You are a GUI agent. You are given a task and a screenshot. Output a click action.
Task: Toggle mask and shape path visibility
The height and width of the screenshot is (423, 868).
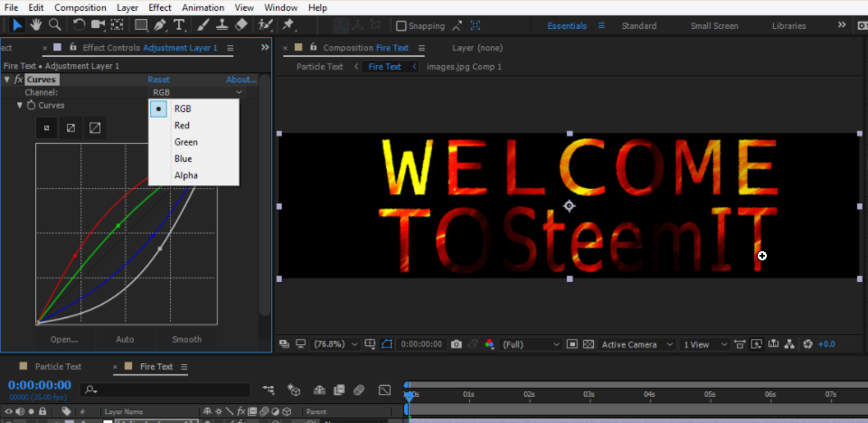pyautogui.click(x=386, y=344)
